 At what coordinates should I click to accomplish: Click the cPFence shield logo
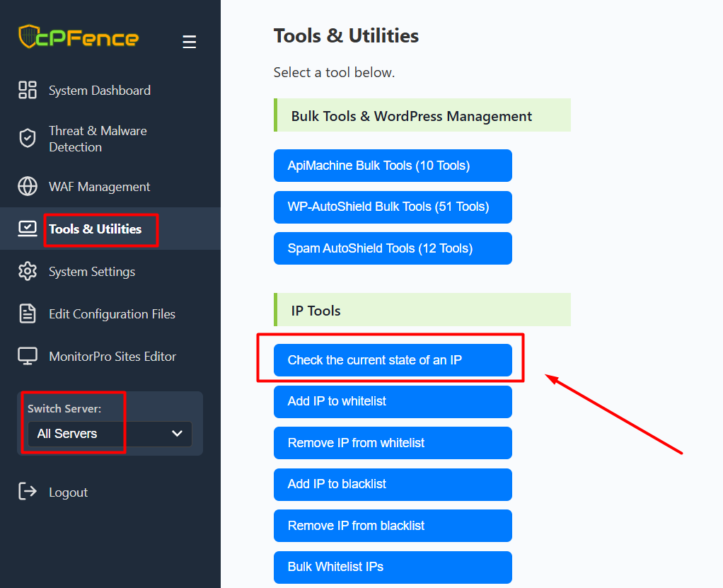(29, 37)
